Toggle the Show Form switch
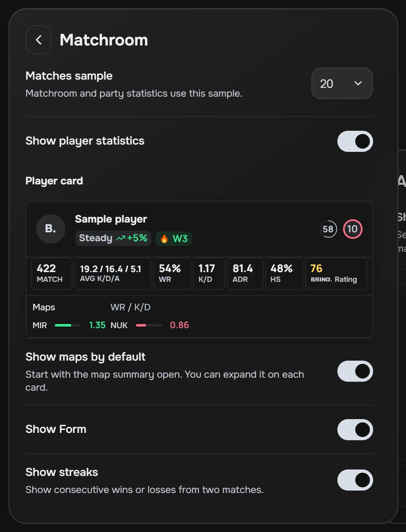 click(x=355, y=430)
